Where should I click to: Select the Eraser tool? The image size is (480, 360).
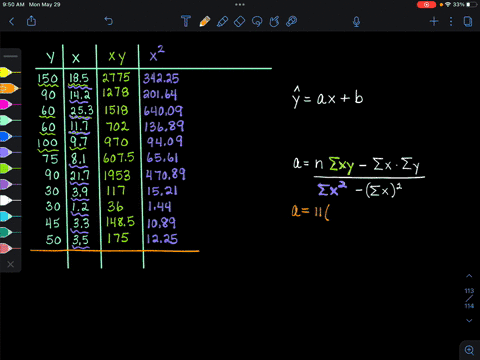(239, 21)
